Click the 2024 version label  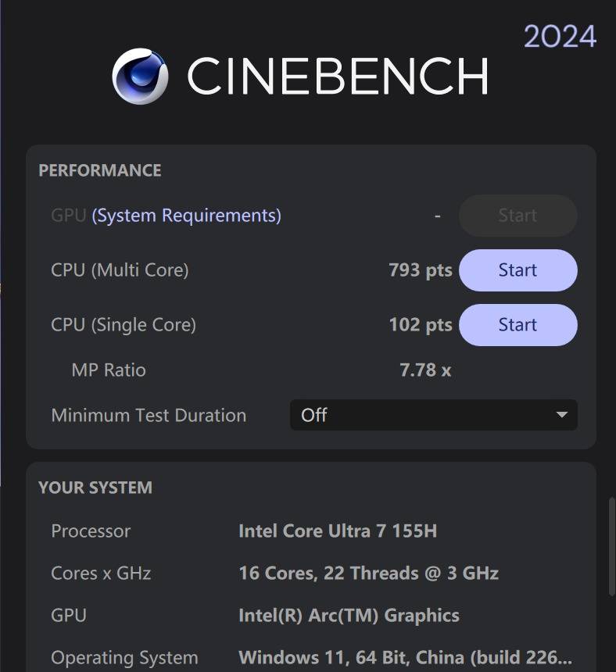pyautogui.click(x=560, y=37)
